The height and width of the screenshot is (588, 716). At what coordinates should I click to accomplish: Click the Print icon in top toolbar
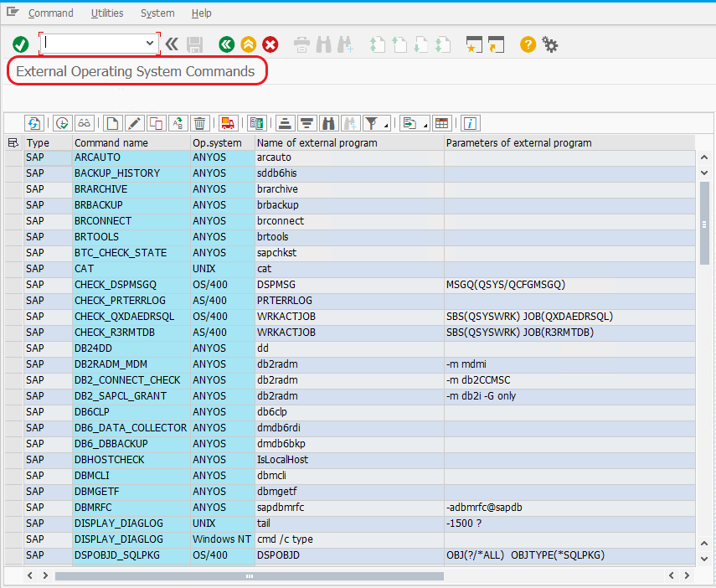301,44
